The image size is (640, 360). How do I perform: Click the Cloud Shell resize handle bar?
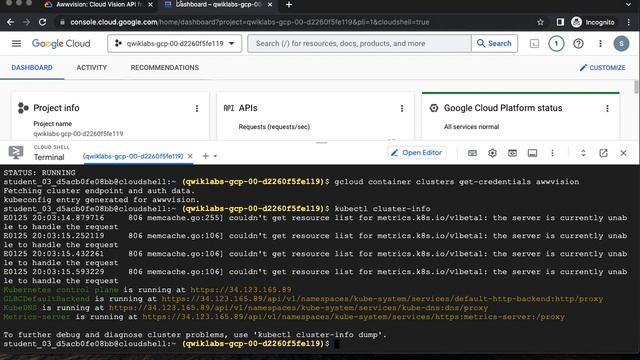(321, 143)
